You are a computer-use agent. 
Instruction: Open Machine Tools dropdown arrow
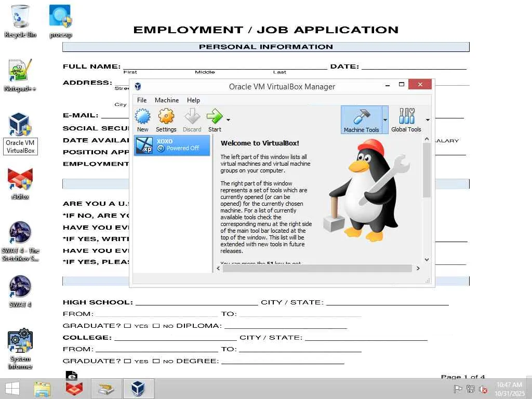[385, 120]
